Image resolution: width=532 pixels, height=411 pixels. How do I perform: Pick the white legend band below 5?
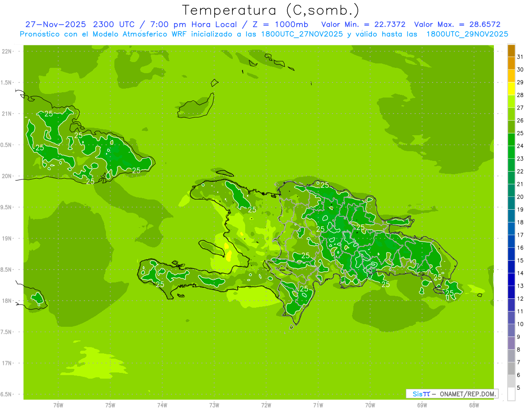pyautogui.click(x=511, y=394)
